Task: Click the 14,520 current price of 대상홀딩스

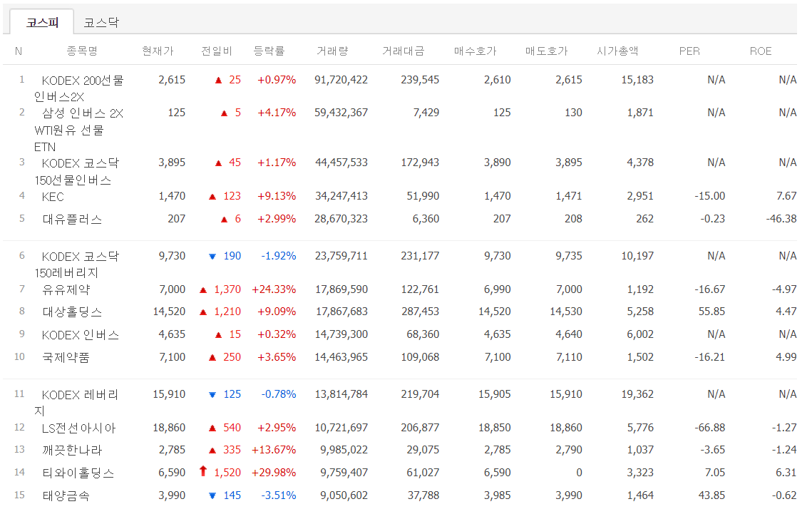Action: pos(169,311)
